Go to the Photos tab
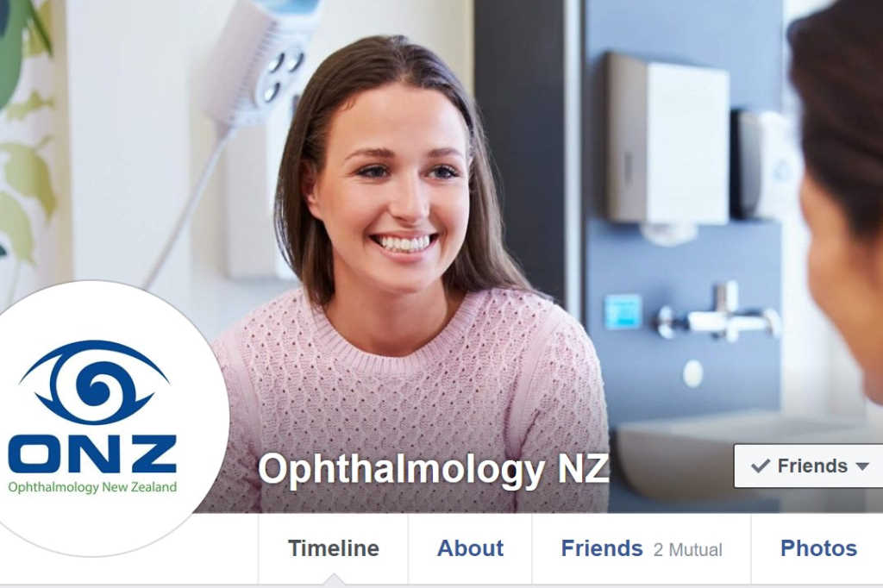This screenshot has height=588, width=883. click(x=818, y=548)
